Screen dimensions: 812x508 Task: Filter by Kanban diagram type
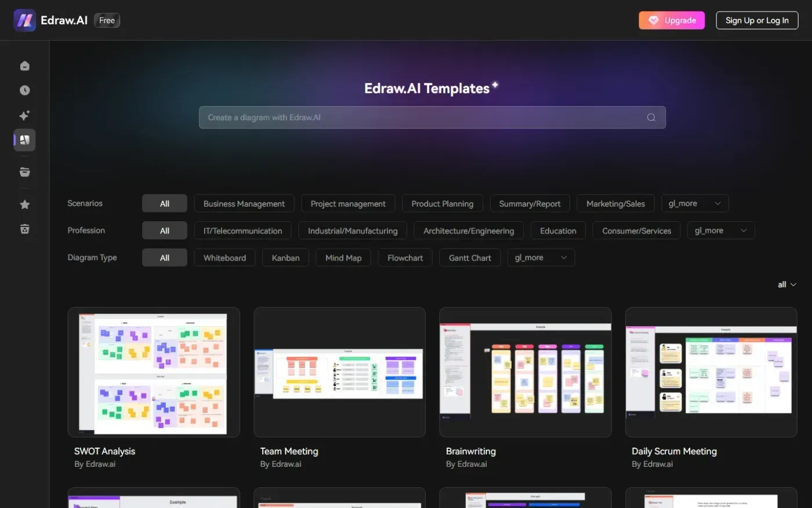pyautogui.click(x=285, y=258)
